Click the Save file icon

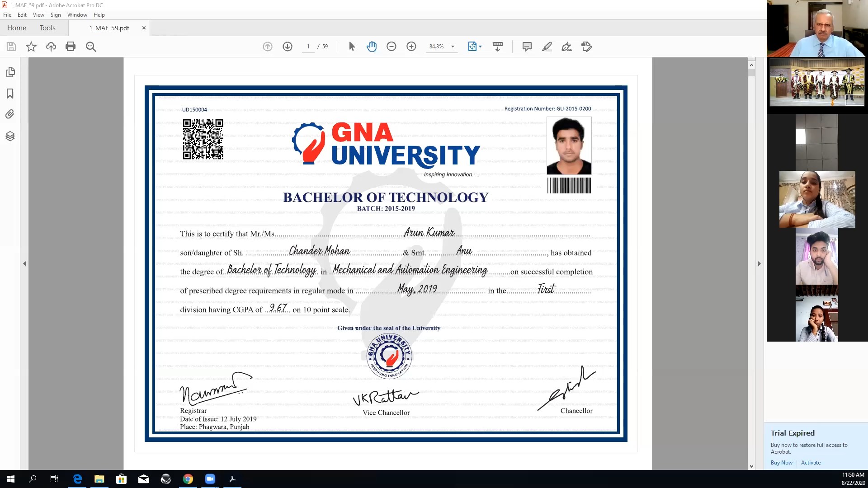[11, 47]
